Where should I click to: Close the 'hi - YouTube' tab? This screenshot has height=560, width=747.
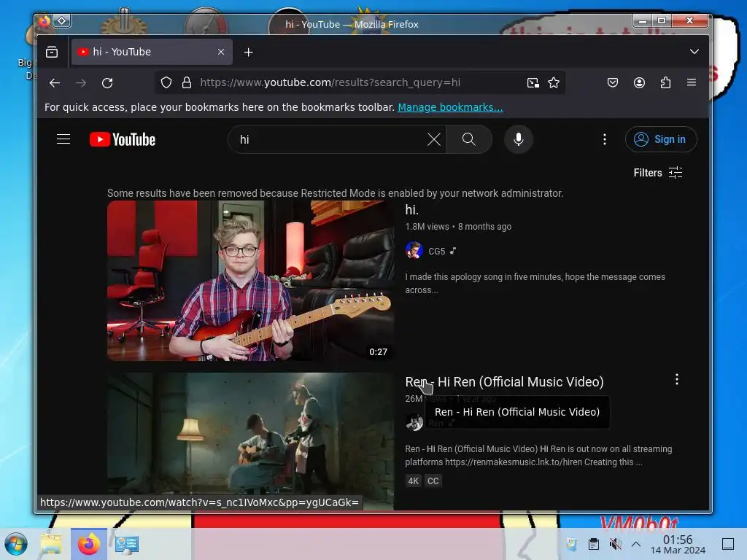(x=221, y=52)
